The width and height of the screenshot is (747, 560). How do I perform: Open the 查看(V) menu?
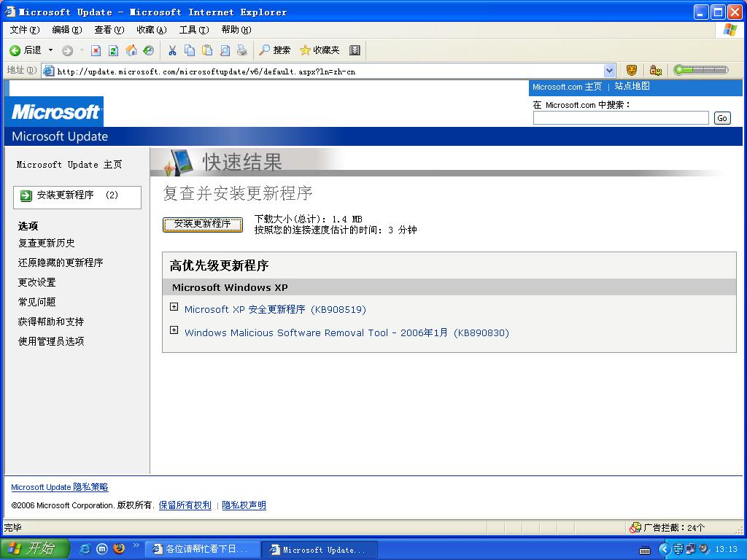pos(109,30)
